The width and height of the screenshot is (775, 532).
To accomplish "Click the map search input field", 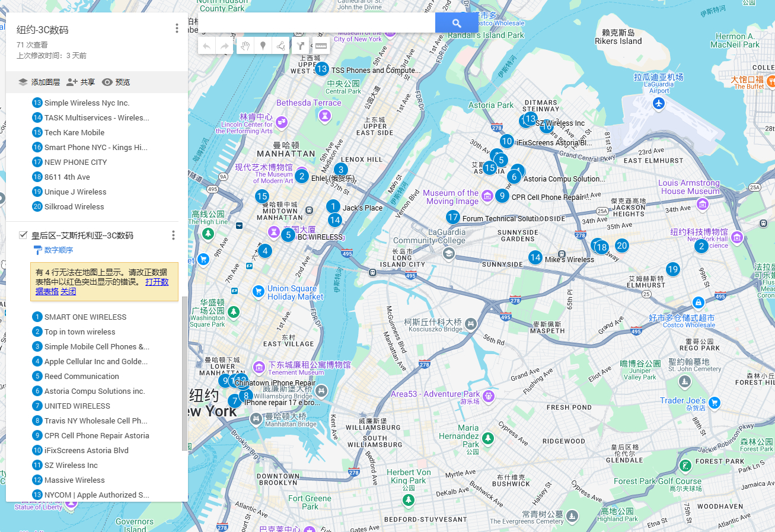I will coord(317,23).
